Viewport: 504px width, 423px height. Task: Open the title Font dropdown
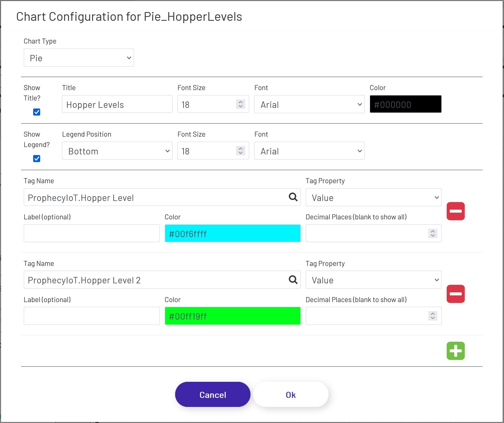click(x=309, y=104)
